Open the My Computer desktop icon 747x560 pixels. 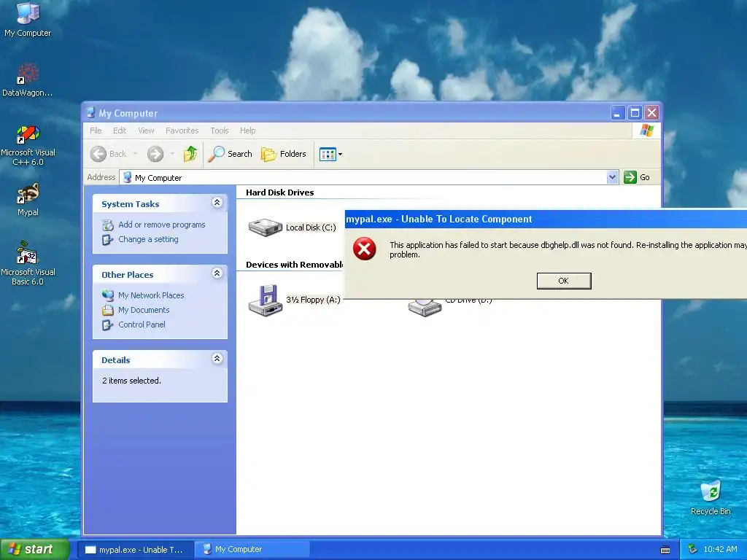pyautogui.click(x=28, y=19)
